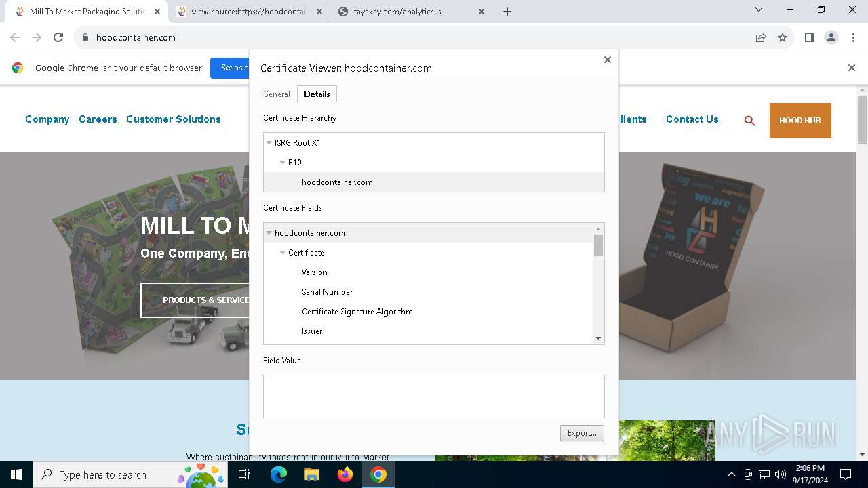
Task: Open the Company menu on website
Action: point(47,119)
